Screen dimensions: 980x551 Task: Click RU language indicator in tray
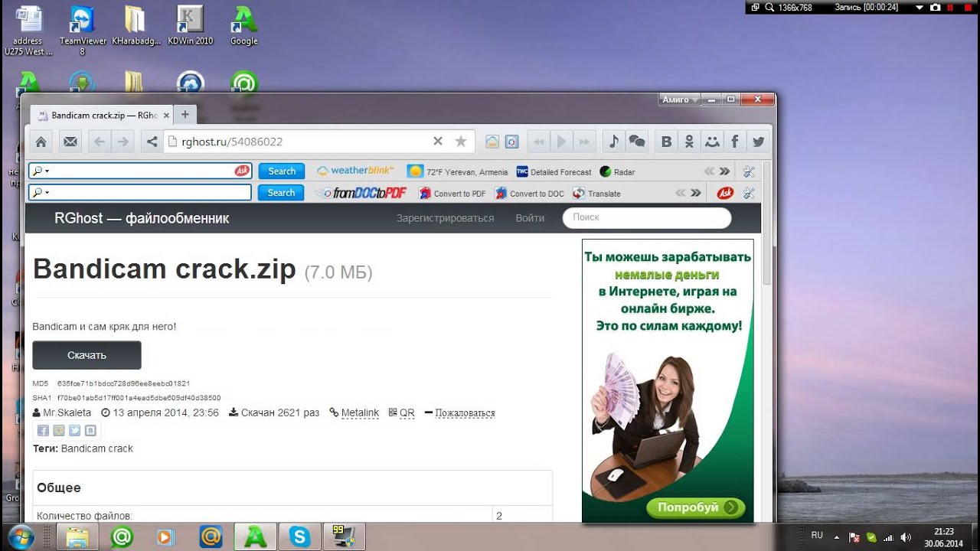click(x=817, y=535)
